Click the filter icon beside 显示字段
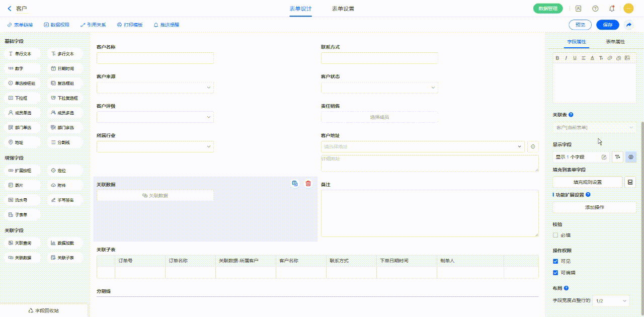 click(618, 157)
